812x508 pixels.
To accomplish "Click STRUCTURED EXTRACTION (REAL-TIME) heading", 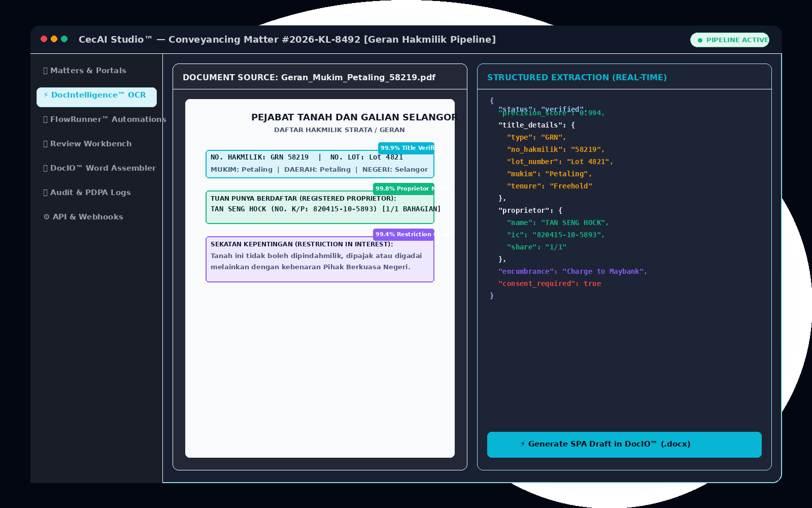I will [x=577, y=77].
